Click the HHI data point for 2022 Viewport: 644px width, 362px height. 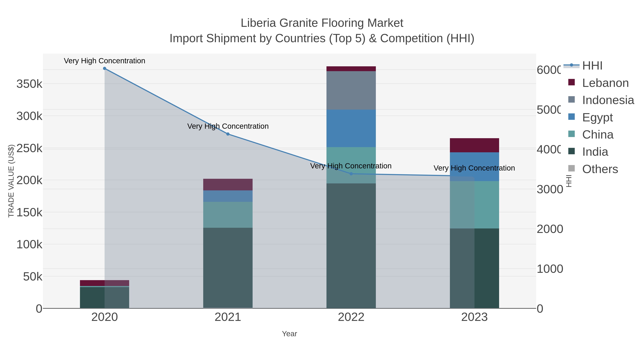[351, 174]
